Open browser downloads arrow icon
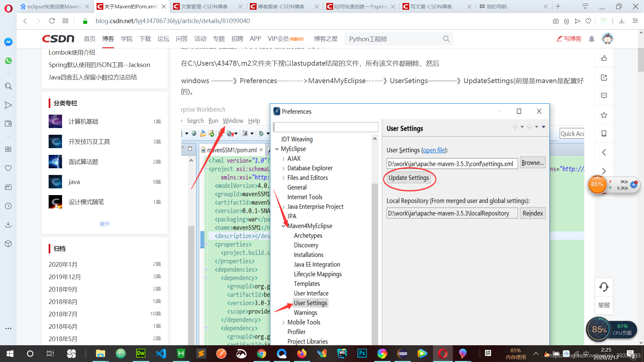Image resolution: width=644 pixels, height=362 pixels. [622, 21]
